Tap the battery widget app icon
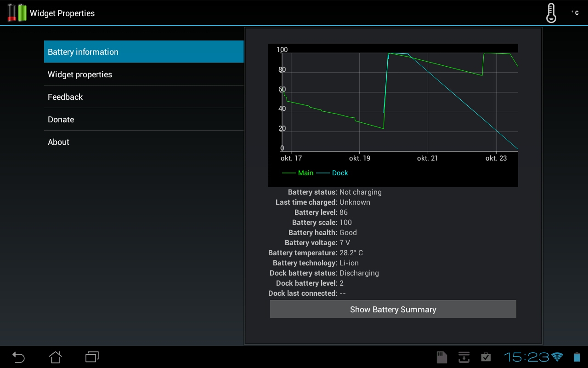This screenshot has width=588, height=368. [x=17, y=13]
